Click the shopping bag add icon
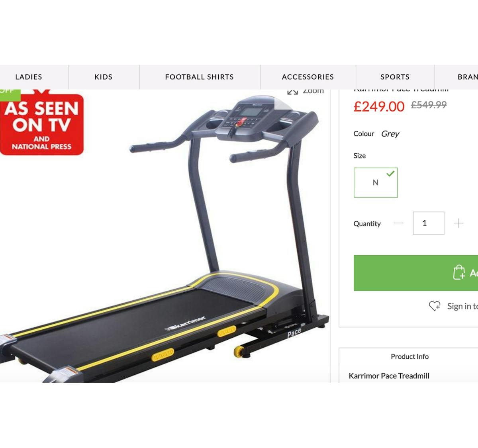This screenshot has height=448, width=478. click(x=459, y=272)
